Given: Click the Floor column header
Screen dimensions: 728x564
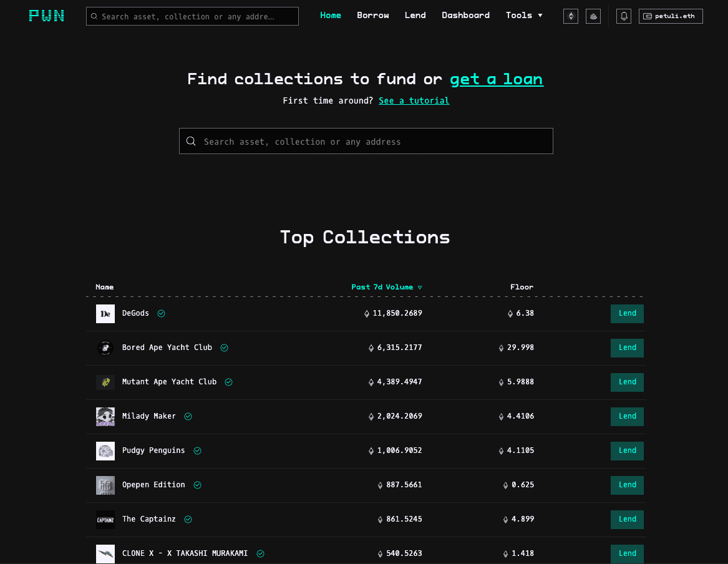Looking at the screenshot, I should pos(522,287).
